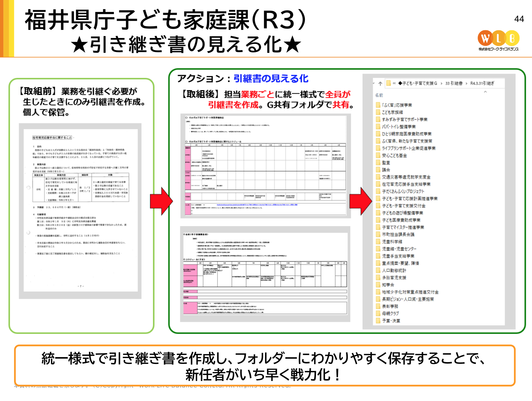Click the 在宅育児応援手当 document image on the left
Image resolution: width=532 pixels, height=401 pixels.
[x=80, y=211]
